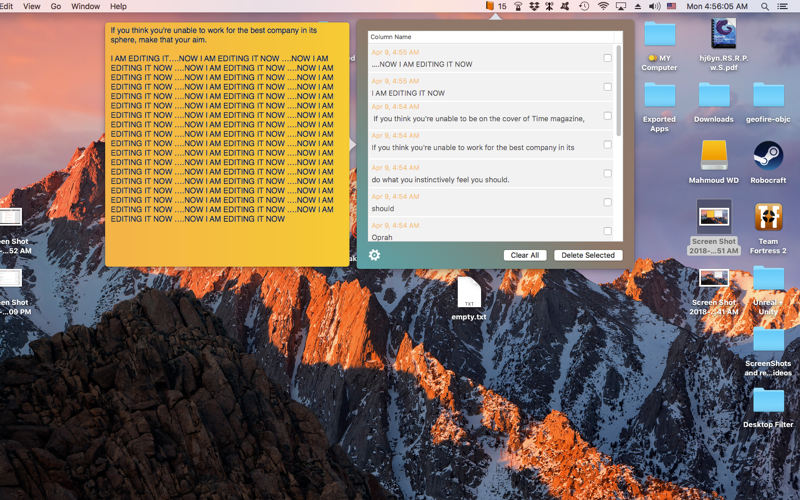Select the '....NOW I AM EDITING IT NOW' clip text

pyautogui.click(x=422, y=64)
